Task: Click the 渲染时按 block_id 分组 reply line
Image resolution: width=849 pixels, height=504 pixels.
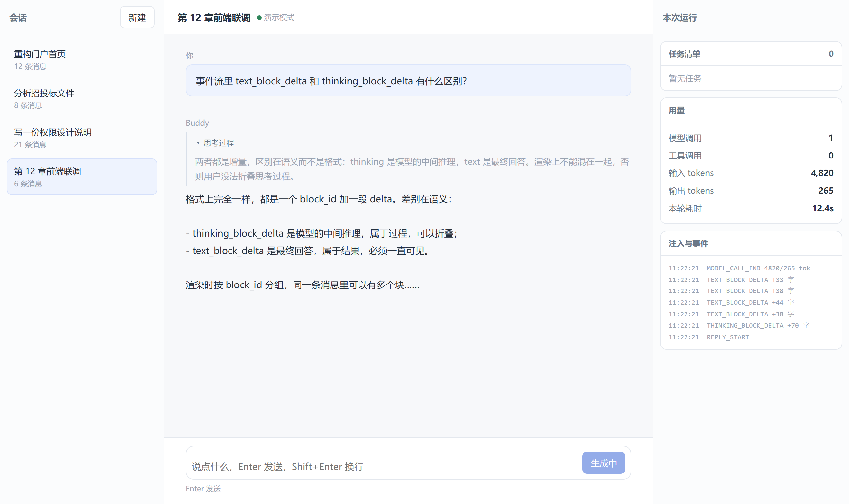Action: (302, 284)
